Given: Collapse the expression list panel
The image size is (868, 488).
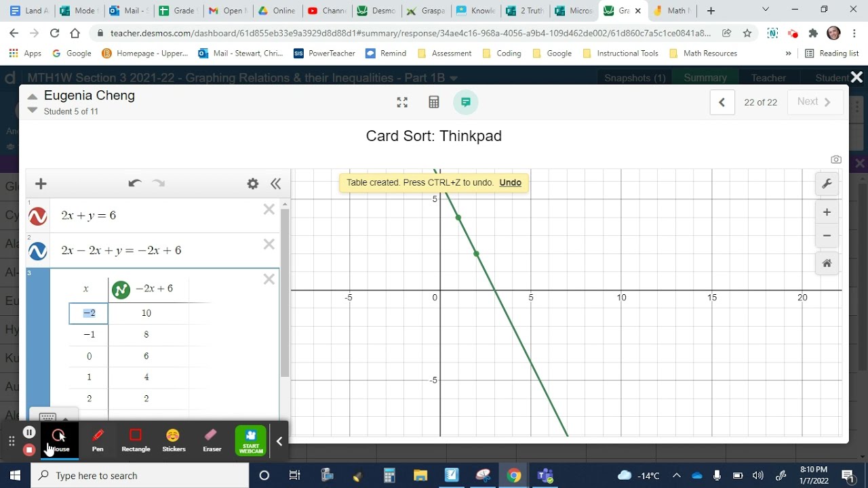Looking at the screenshot, I should point(275,184).
